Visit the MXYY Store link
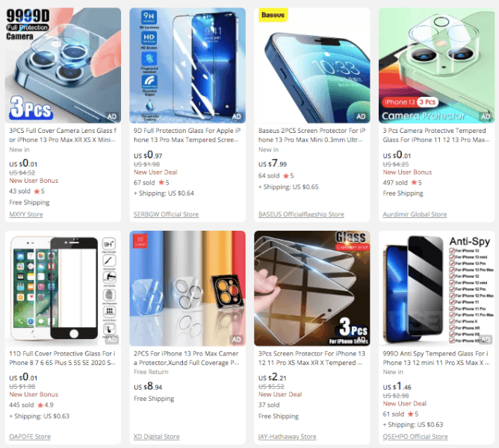 [x=26, y=214]
